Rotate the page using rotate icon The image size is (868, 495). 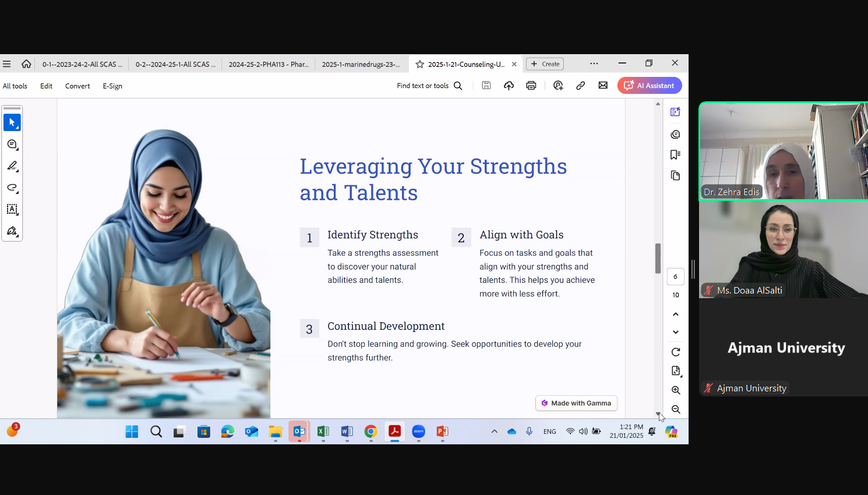tap(675, 352)
